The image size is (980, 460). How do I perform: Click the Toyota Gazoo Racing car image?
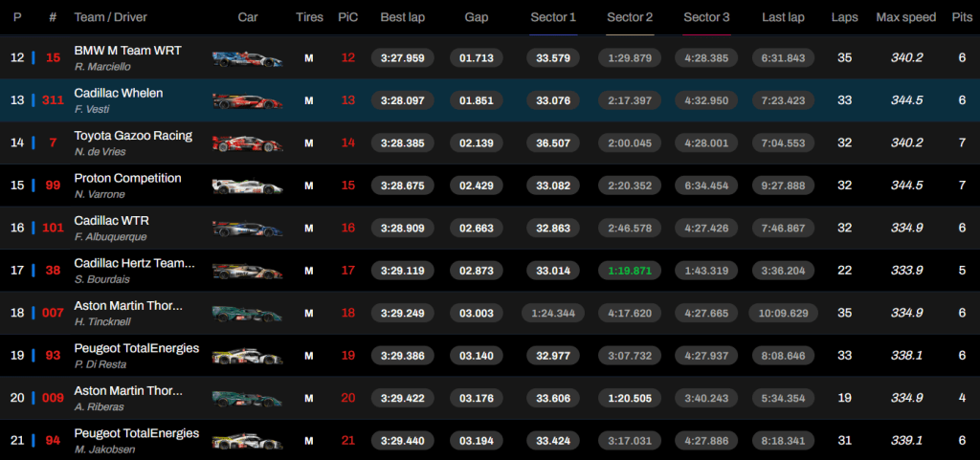click(x=248, y=143)
